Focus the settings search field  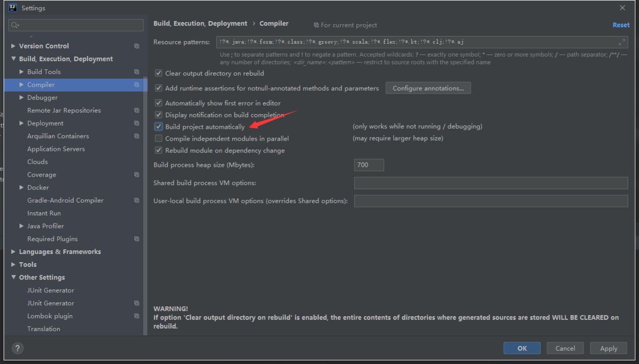point(76,25)
